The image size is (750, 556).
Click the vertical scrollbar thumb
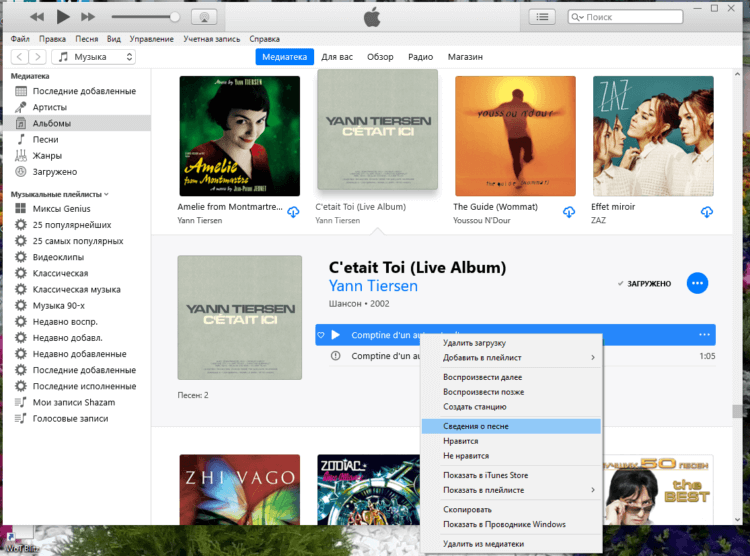737,411
